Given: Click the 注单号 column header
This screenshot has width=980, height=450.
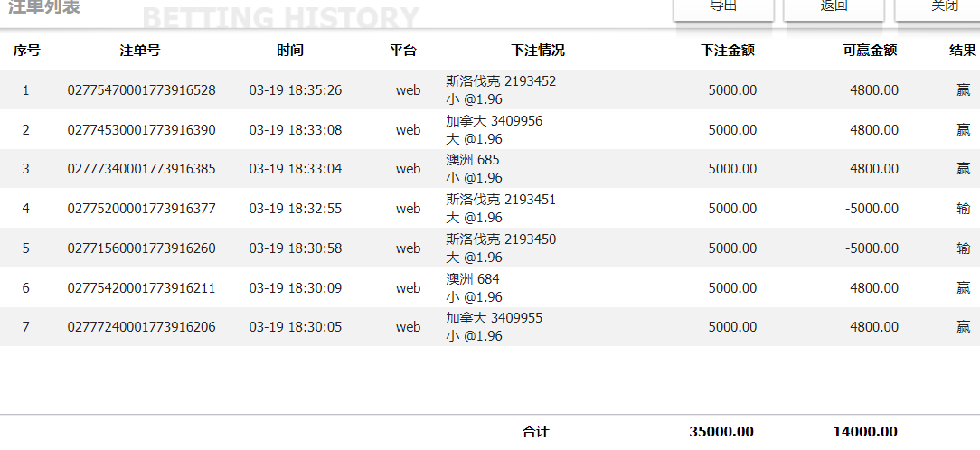Looking at the screenshot, I should click(x=140, y=51).
